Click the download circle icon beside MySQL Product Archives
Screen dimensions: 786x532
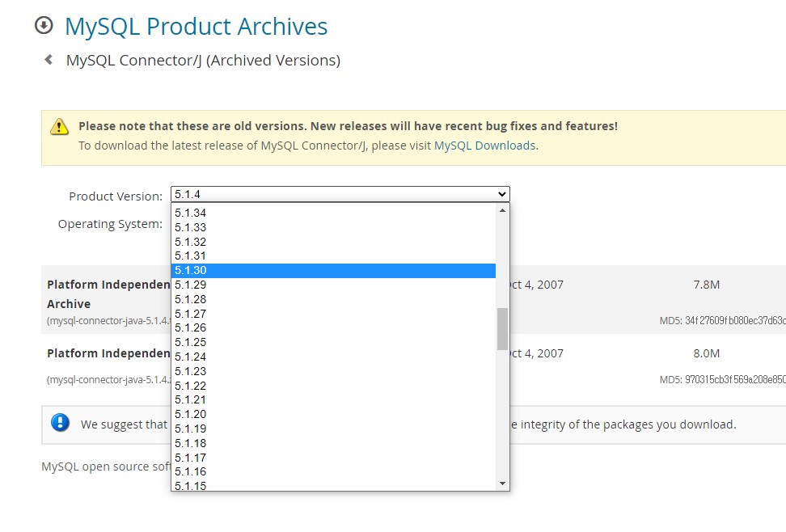[x=44, y=25]
